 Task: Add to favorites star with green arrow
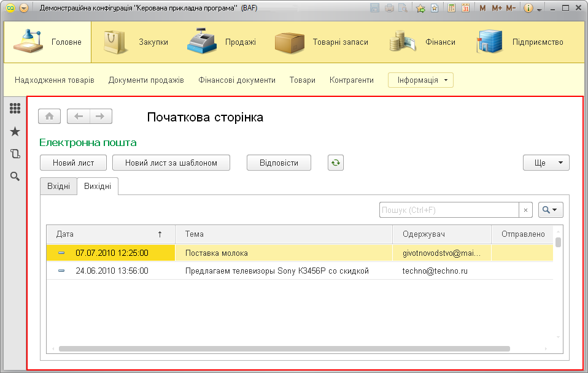coord(421,8)
